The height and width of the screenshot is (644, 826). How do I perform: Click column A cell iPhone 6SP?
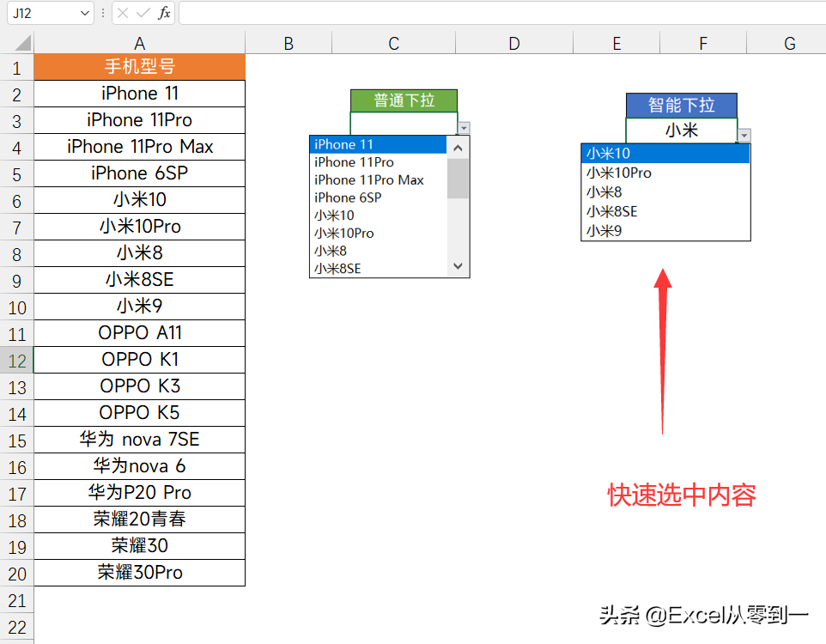[140, 173]
